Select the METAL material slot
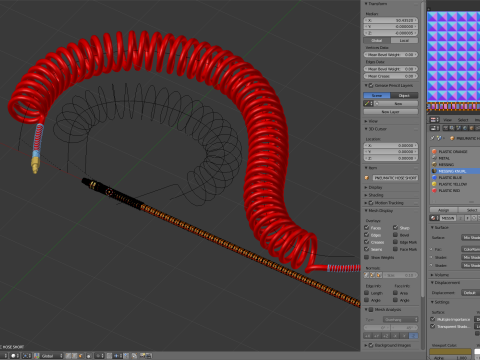 coord(455,158)
